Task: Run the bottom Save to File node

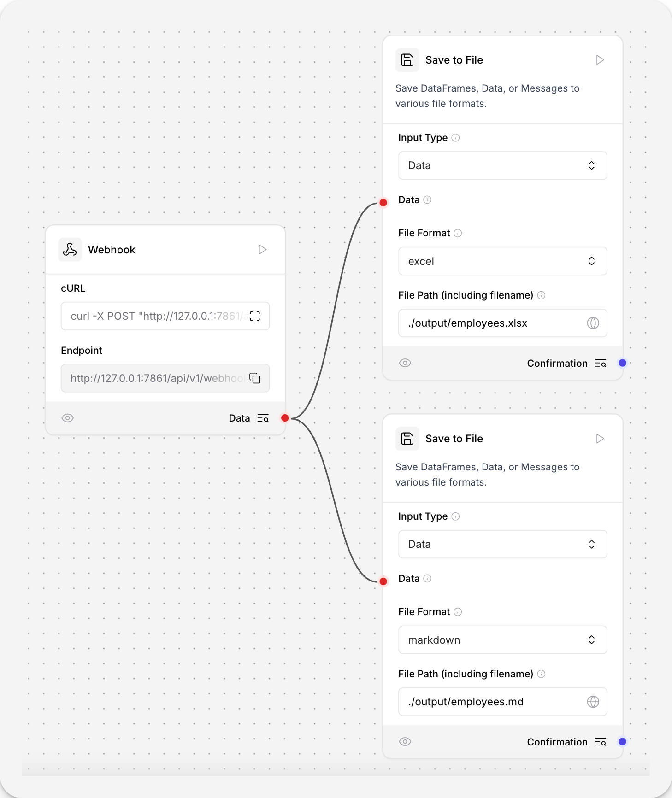Action: click(x=600, y=439)
